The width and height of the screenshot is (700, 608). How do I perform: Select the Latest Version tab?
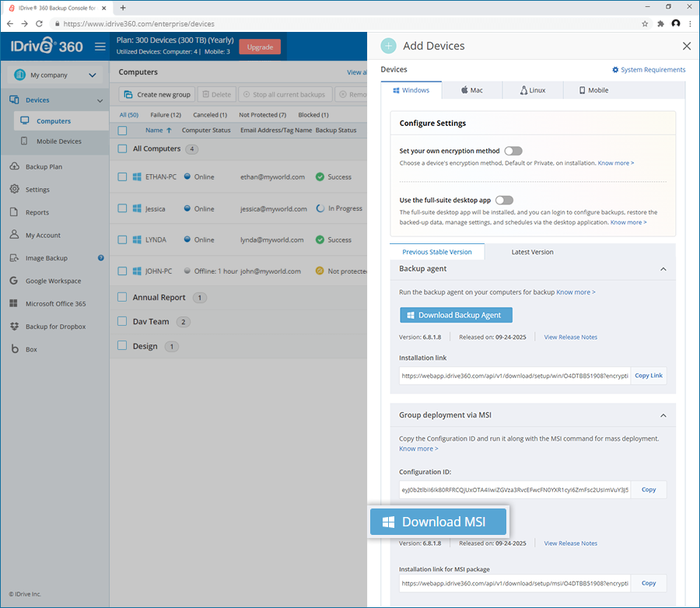pyautogui.click(x=532, y=252)
